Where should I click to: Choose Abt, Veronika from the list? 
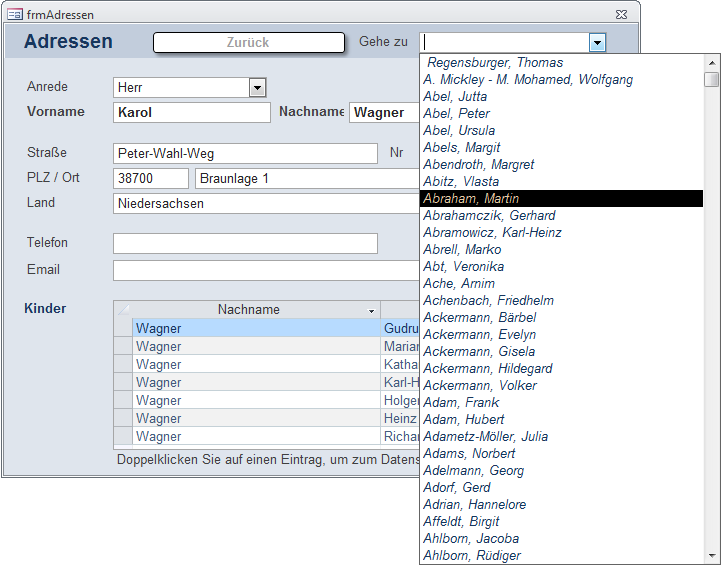click(x=562, y=267)
